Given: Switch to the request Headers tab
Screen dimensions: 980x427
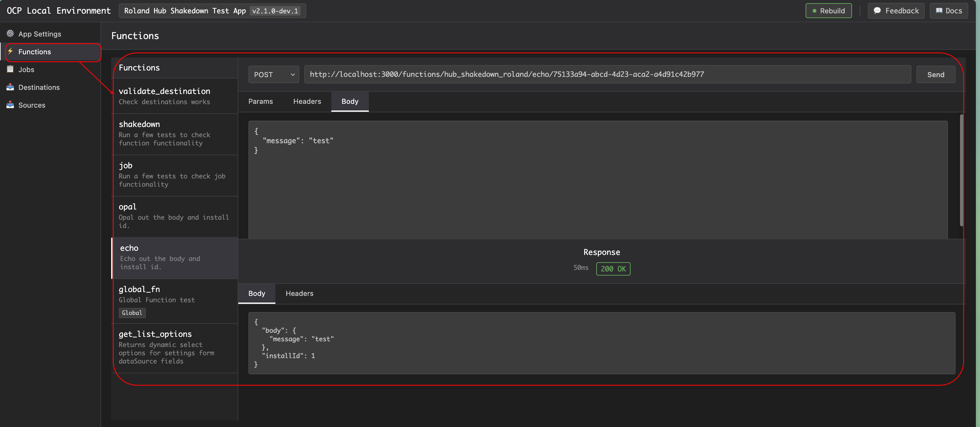Looking at the screenshot, I should [x=307, y=102].
